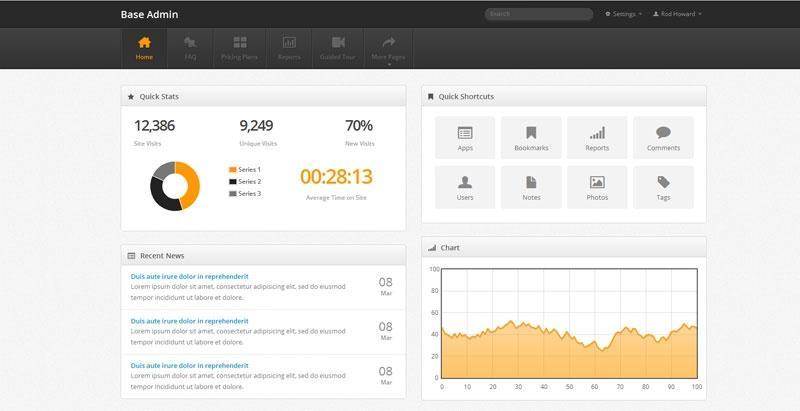800x411 pixels.
Task: Expand the More Pages navigation dropdown
Action: 388,48
